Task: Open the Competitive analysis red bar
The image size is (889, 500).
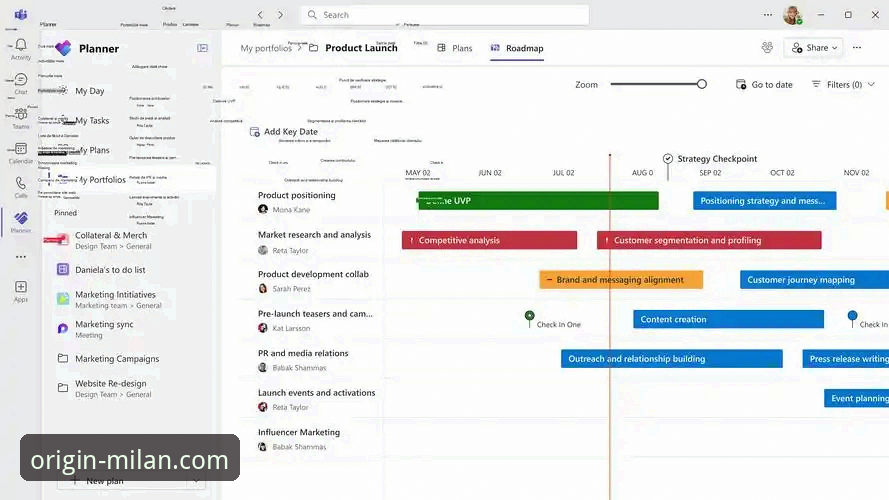Action: (489, 240)
